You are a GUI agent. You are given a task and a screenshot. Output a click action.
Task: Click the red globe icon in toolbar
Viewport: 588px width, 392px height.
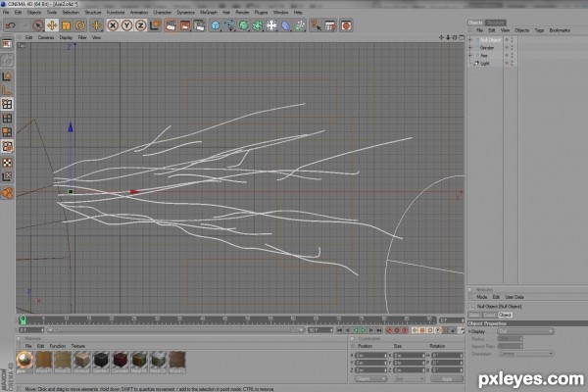[x=346, y=25]
